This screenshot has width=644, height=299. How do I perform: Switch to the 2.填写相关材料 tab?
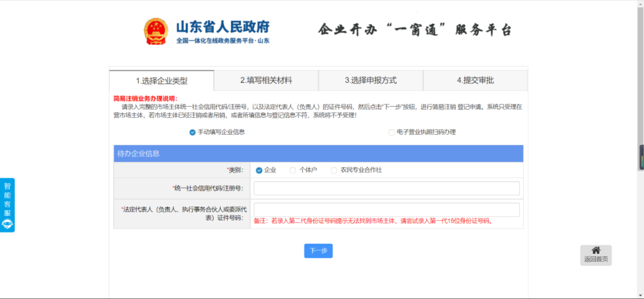[266, 80]
